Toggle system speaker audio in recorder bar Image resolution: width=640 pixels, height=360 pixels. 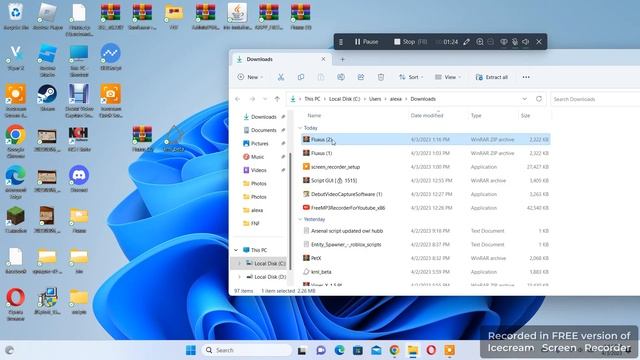click(526, 42)
